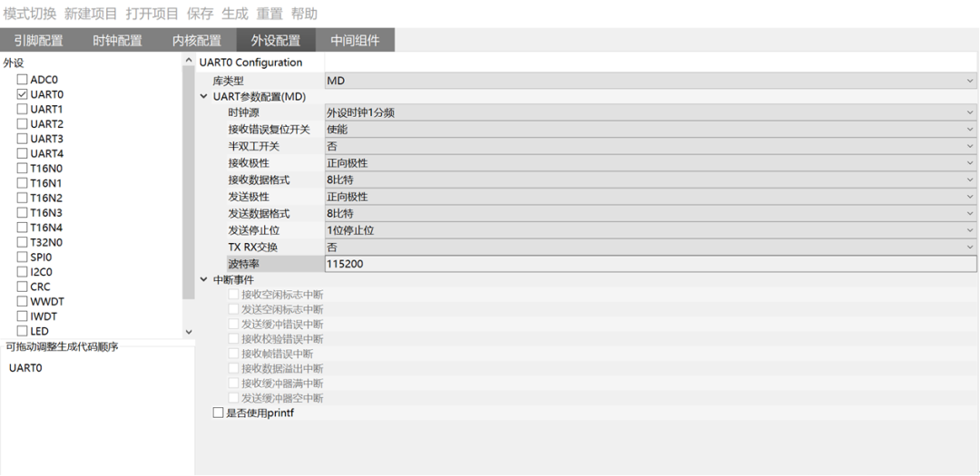Open the 帮助 menu
The image size is (980, 476).
(305, 13)
